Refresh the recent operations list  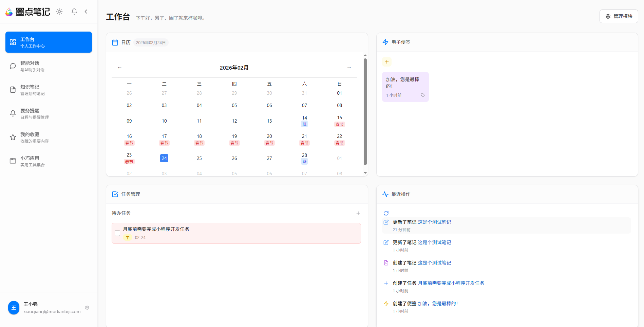pyautogui.click(x=386, y=213)
